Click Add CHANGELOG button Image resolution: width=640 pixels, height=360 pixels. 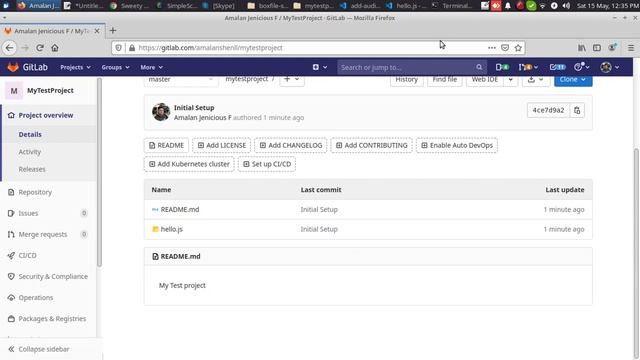[x=291, y=146]
